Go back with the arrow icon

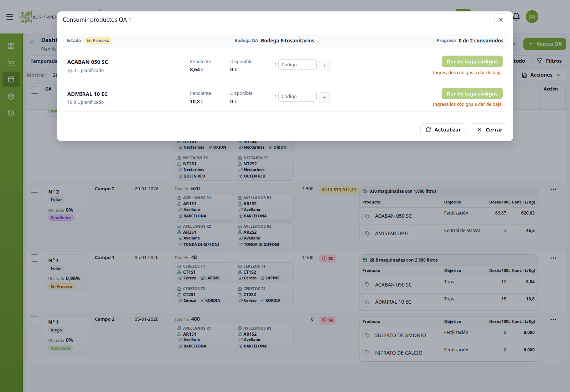click(32, 42)
